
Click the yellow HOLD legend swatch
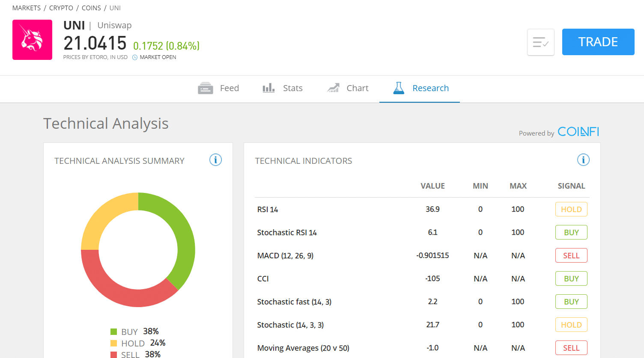coord(113,343)
